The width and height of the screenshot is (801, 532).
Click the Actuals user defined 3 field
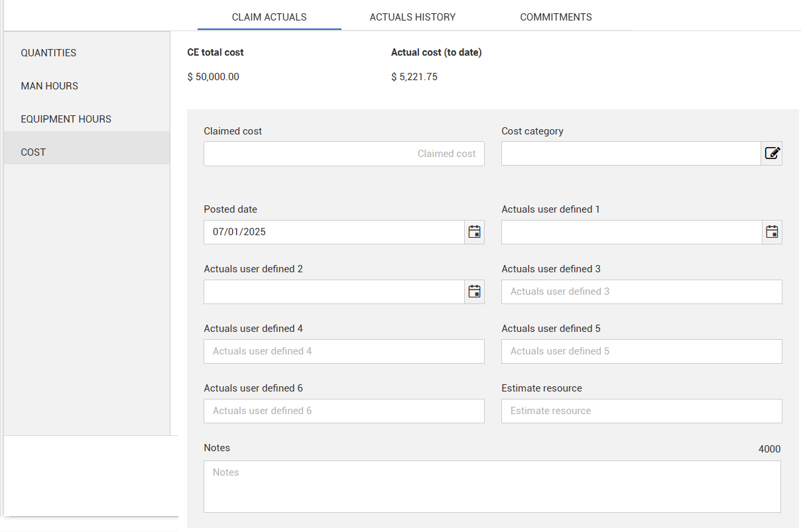641,292
